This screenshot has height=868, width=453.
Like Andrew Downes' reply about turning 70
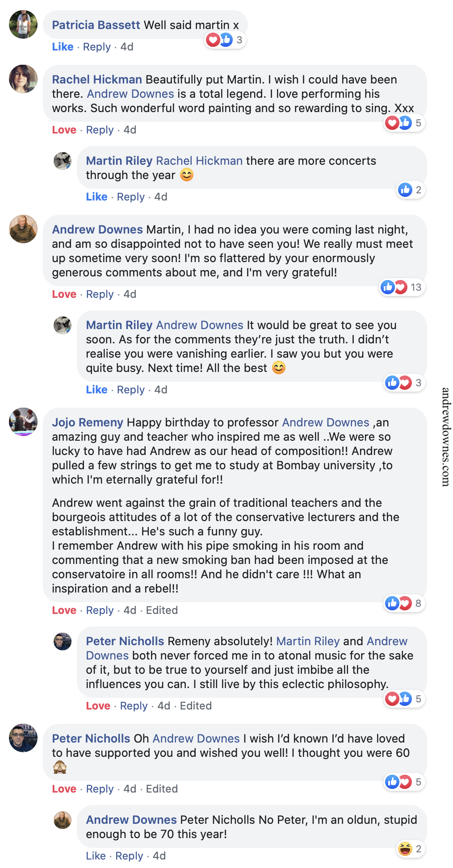point(96,856)
